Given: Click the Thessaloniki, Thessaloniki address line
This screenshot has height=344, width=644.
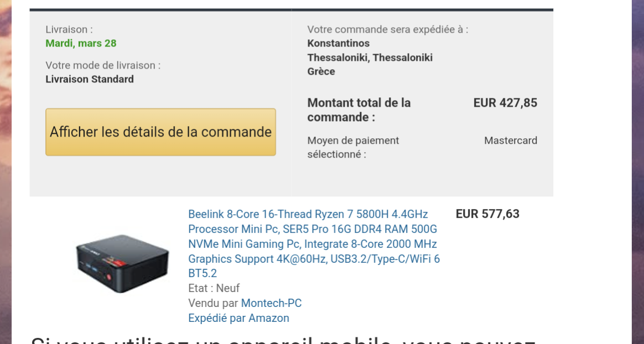Looking at the screenshot, I should coord(370,58).
